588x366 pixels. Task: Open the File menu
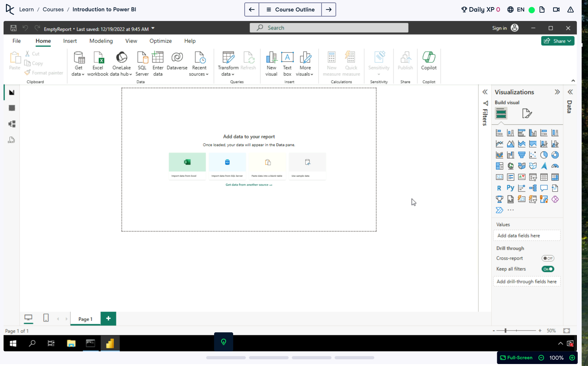click(x=17, y=41)
